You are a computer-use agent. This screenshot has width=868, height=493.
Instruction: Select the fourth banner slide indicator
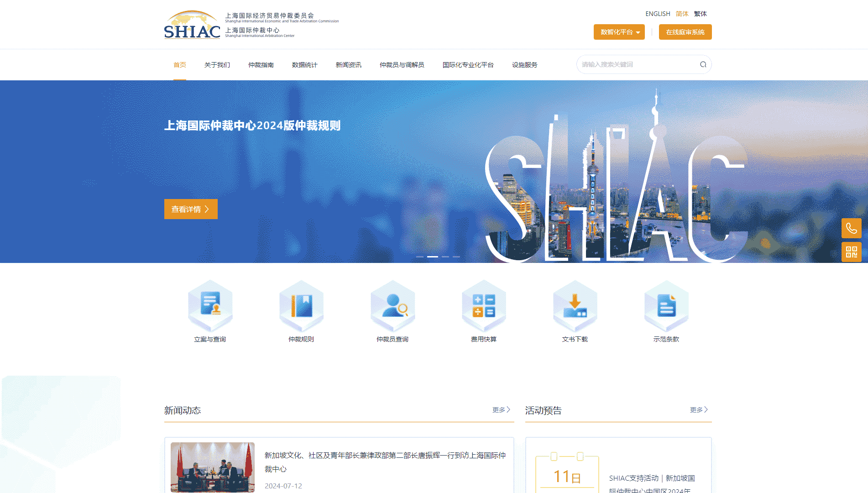click(456, 257)
